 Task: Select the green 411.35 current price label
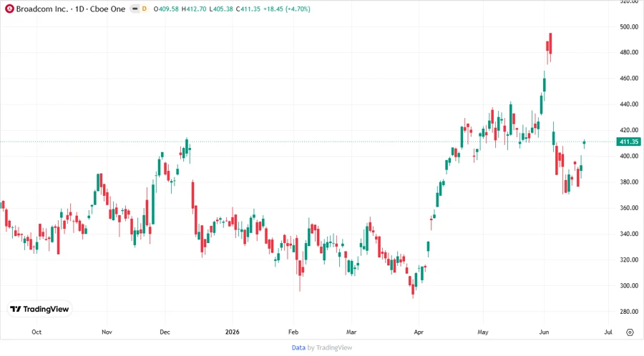[x=629, y=142]
